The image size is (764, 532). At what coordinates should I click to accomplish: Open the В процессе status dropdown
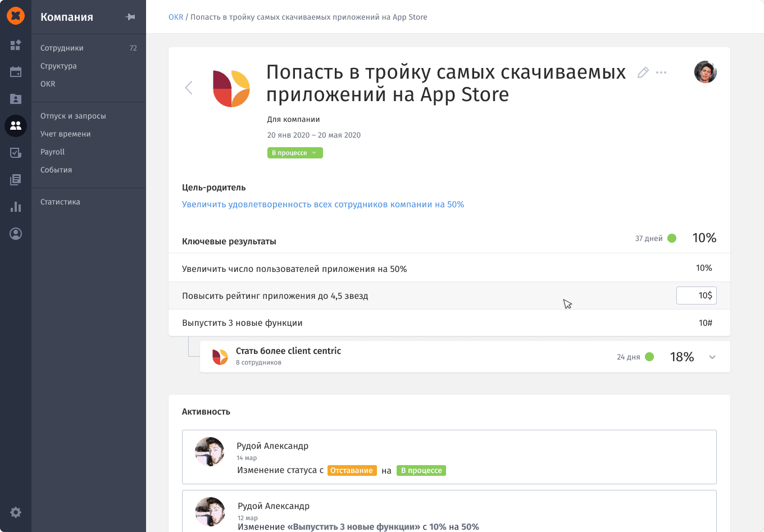point(295,153)
